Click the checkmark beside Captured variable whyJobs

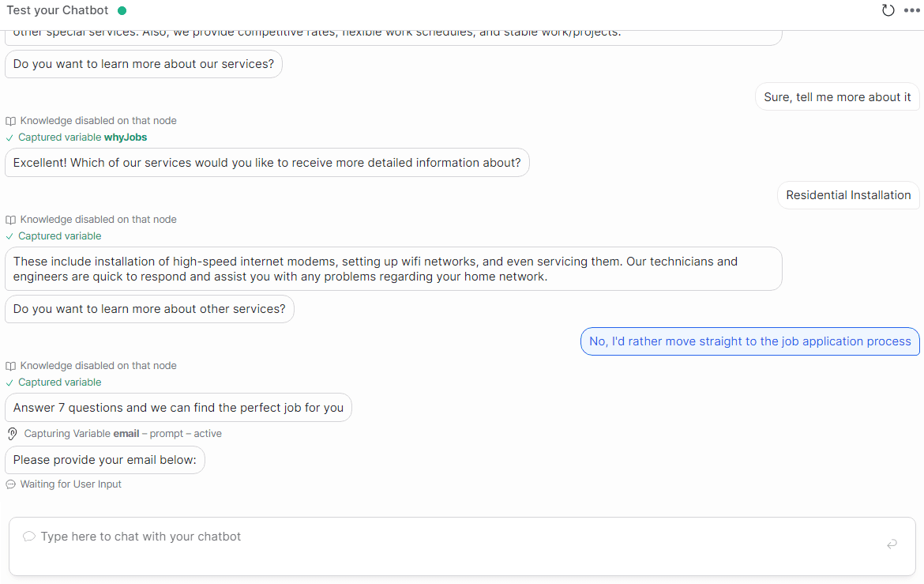click(9, 138)
